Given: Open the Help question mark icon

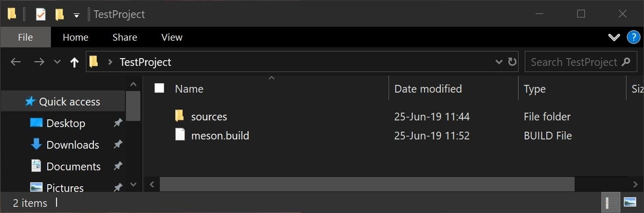Looking at the screenshot, I should (633, 37).
